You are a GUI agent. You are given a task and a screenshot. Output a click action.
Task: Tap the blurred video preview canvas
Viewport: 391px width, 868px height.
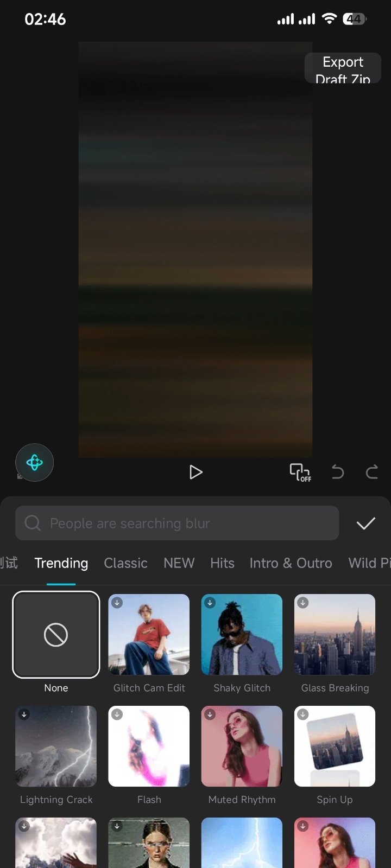point(195,250)
